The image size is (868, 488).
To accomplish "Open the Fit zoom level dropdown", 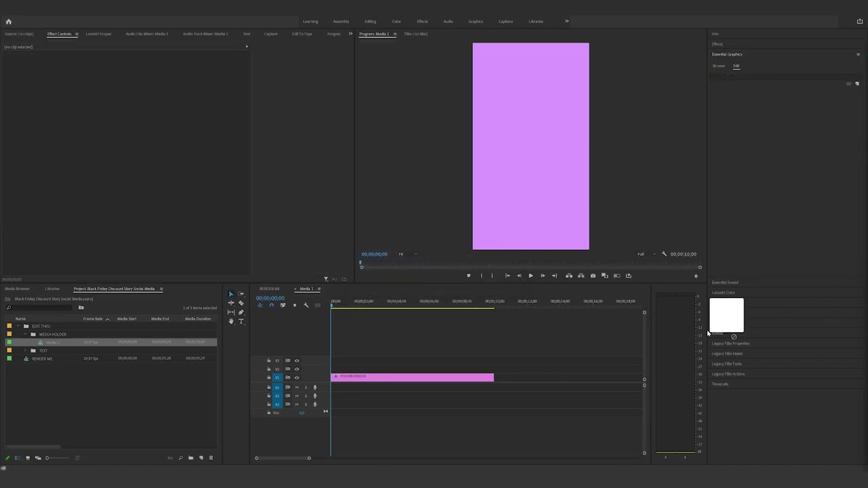I will coord(407,254).
